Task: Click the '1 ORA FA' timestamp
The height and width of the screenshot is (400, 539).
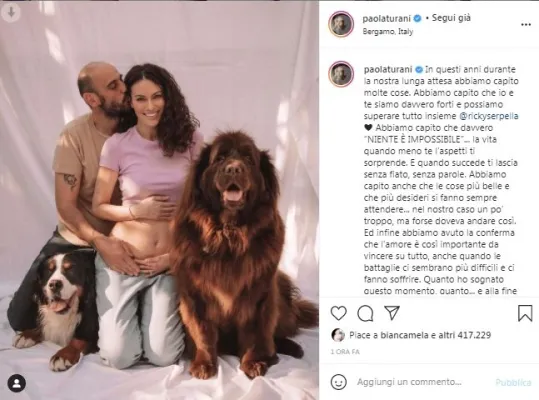Action: pos(345,352)
